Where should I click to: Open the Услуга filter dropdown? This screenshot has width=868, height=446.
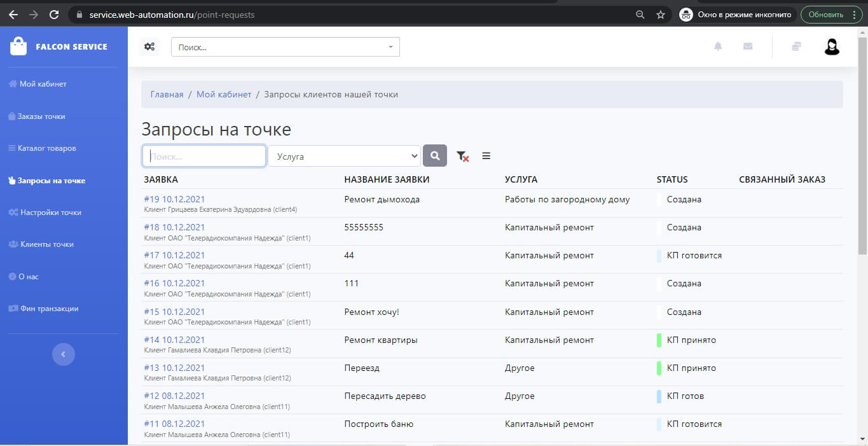[x=344, y=156]
